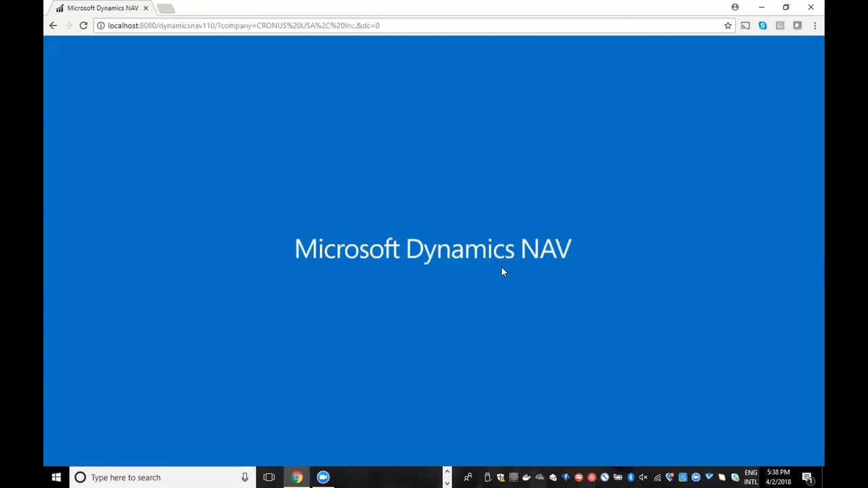868x488 pixels.
Task: Open Windows Defender shield tray icon
Action: (x=500, y=477)
